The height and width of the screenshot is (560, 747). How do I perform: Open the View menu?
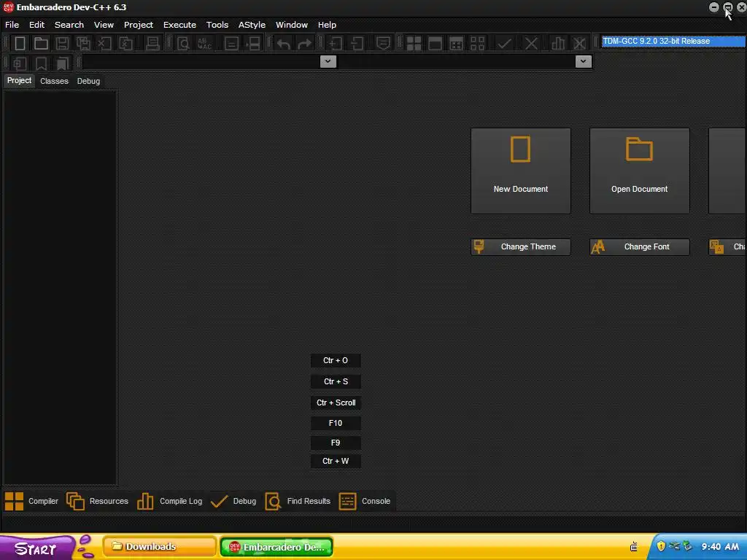click(104, 25)
